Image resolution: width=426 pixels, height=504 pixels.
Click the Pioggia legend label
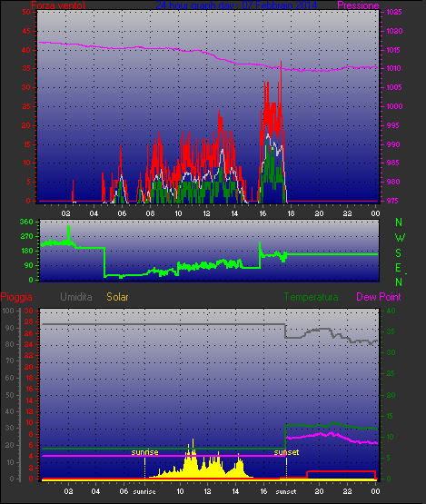(16, 297)
